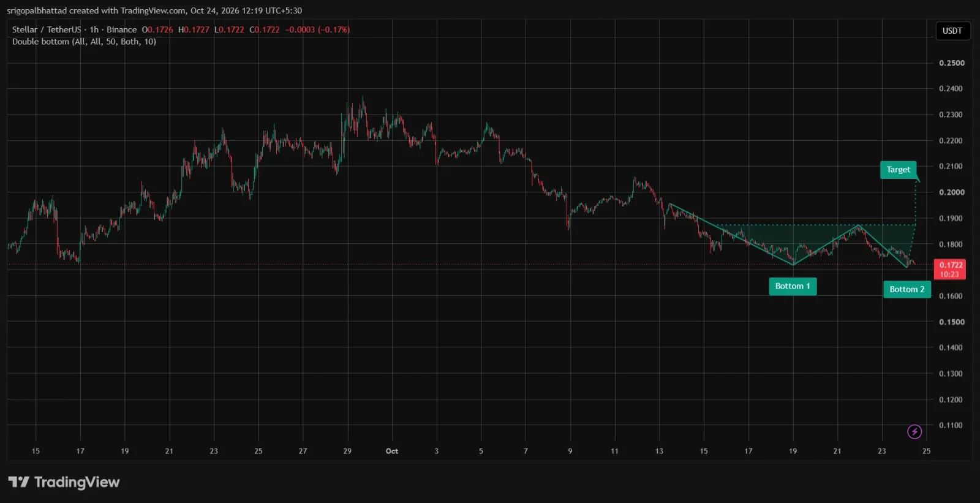This screenshot has width=980, height=503.
Task: Select the Double bottom indicator legend
Action: coord(84,42)
